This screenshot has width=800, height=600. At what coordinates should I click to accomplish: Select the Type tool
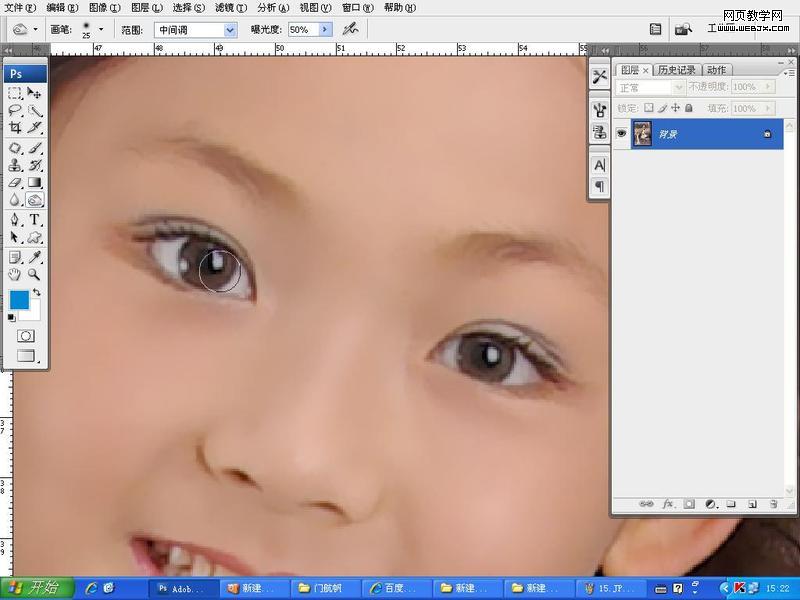[33, 219]
